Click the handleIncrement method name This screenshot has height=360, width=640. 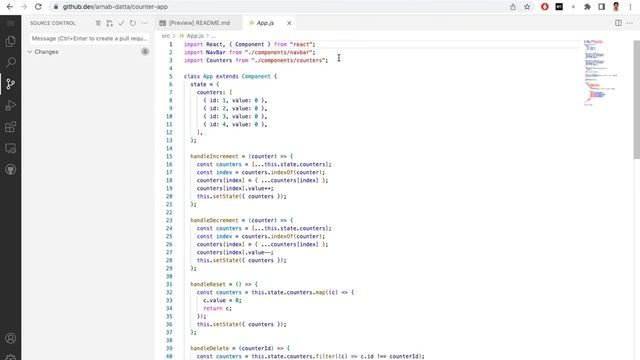point(214,156)
